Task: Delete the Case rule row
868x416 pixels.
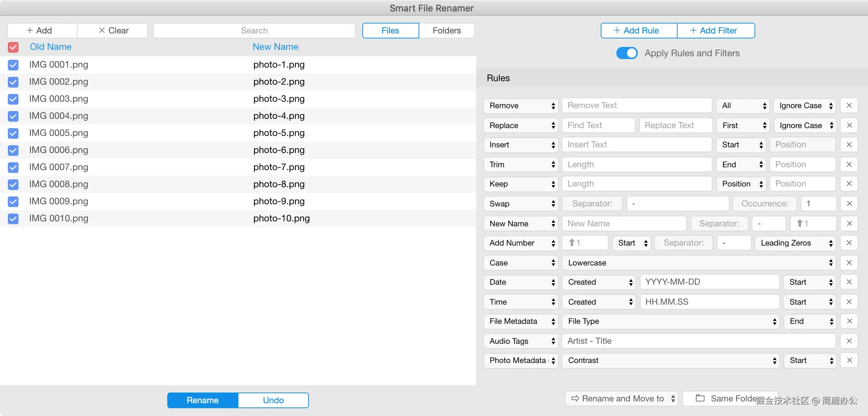Action: click(x=849, y=263)
